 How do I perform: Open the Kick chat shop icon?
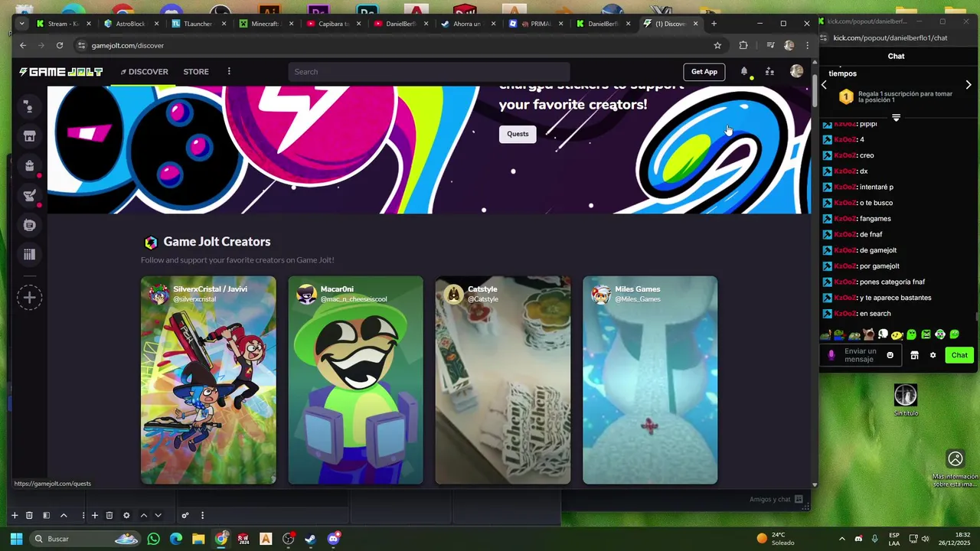point(914,355)
